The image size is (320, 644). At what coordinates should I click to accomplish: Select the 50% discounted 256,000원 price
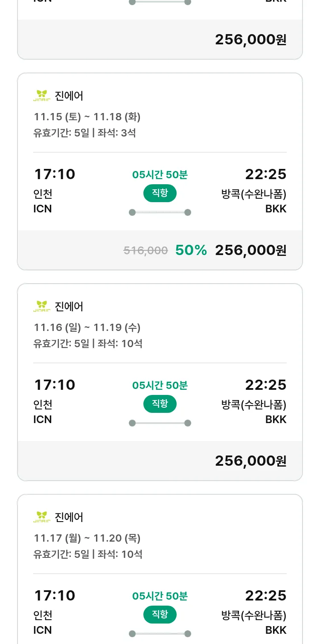(250, 250)
